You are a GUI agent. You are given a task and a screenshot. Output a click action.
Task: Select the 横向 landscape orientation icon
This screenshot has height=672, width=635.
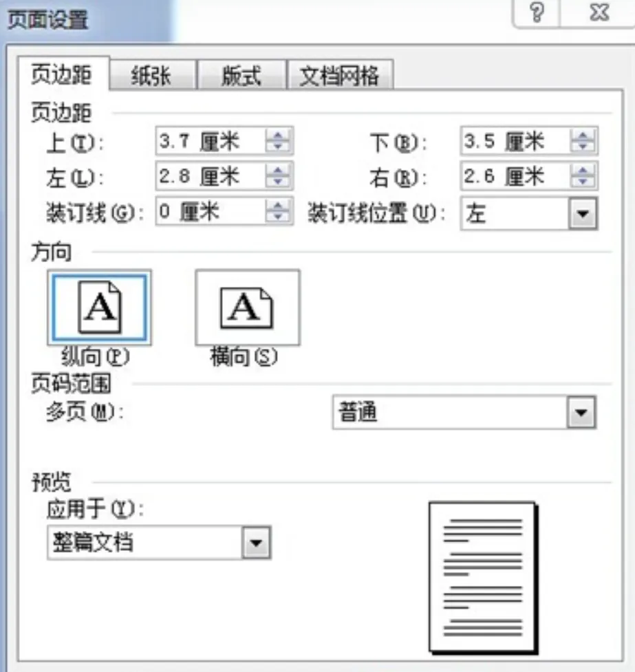tap(247, 307)
